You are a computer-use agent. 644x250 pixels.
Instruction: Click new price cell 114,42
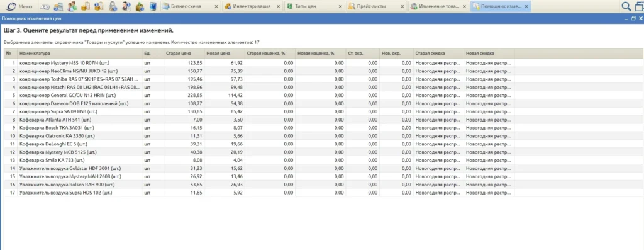(225, 95)
